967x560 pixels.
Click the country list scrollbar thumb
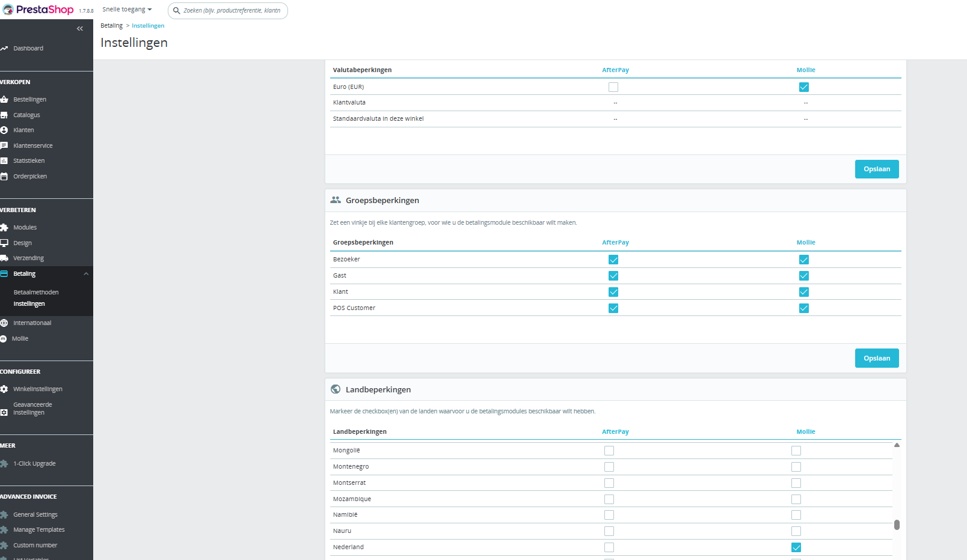(x=897, y=525)
